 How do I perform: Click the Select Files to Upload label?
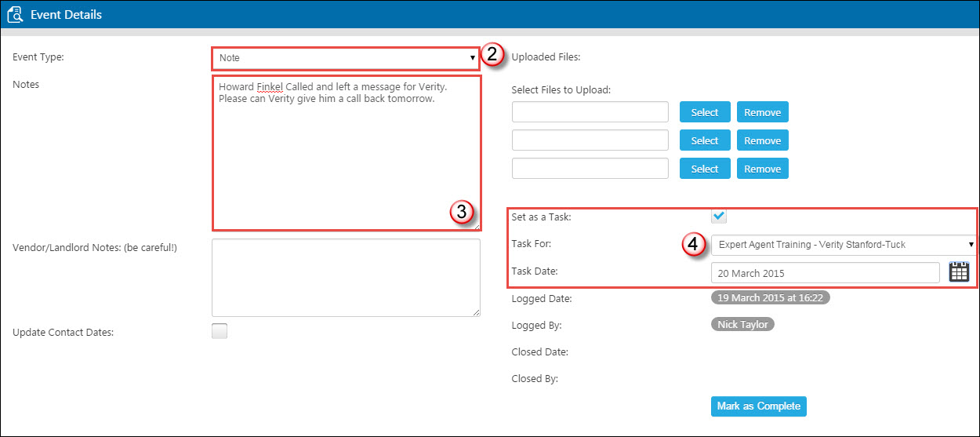tap(561, 89)
